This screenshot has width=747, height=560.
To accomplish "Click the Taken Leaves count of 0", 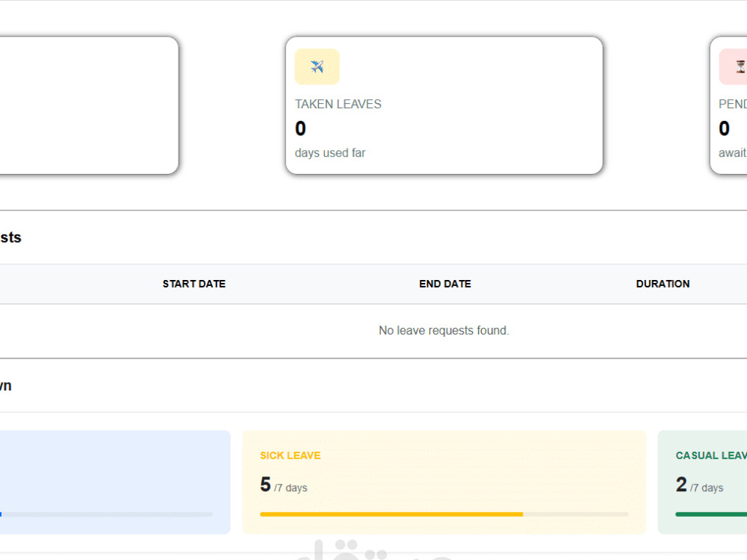I will coord(300,128).
